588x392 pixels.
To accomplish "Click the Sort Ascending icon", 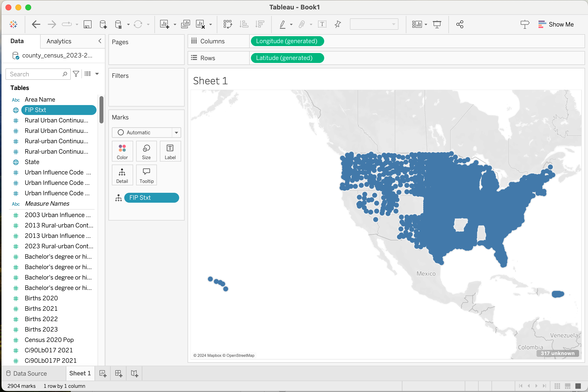I will click(x=244, y=24).
